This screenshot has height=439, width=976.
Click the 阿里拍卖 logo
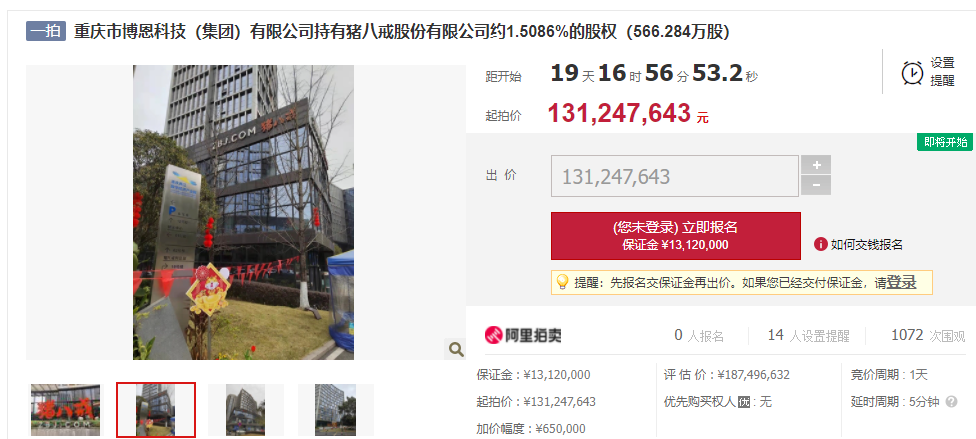click(523, 335)
